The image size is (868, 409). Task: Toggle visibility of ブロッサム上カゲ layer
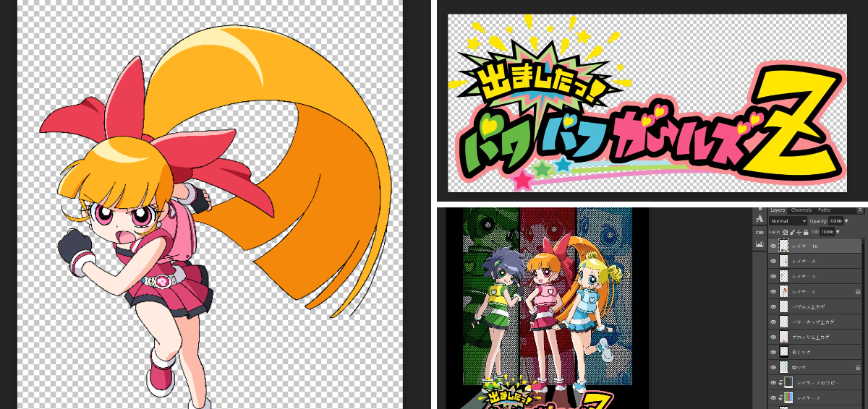[773, 337]
